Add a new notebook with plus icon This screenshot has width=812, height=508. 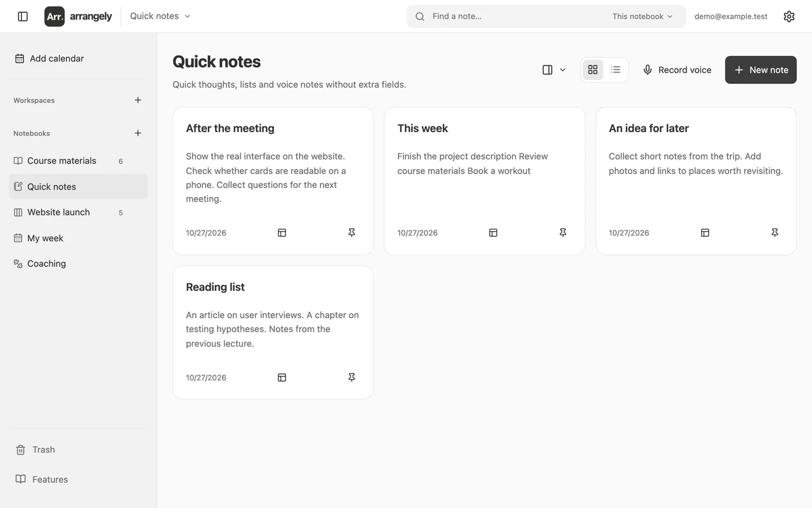(x=138, y=133)
